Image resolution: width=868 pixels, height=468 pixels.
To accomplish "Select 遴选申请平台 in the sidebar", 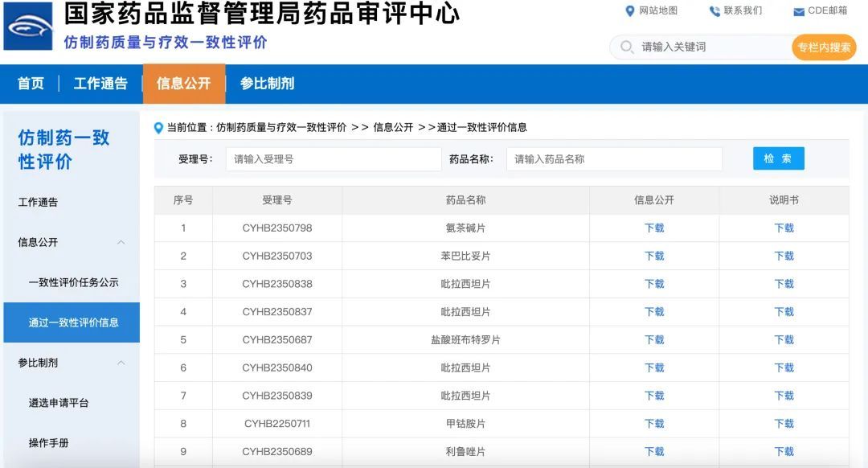I will tap(59, 403).
